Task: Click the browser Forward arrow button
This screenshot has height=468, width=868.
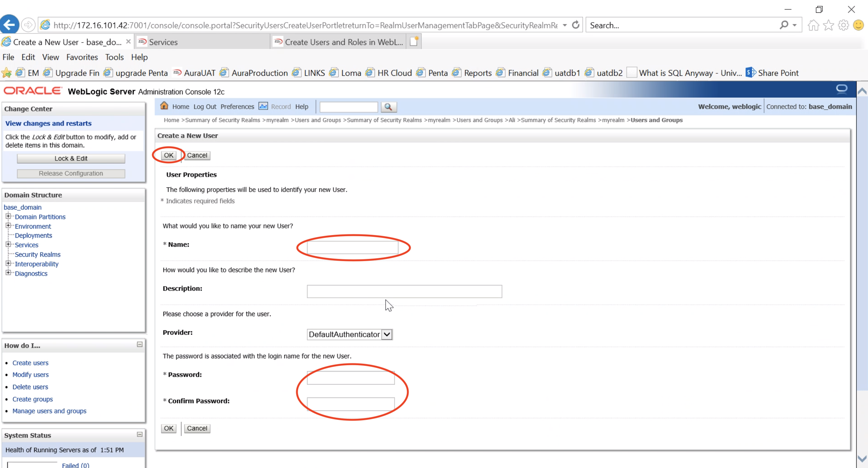Action: pyautogui.click(x=28, y=25)
